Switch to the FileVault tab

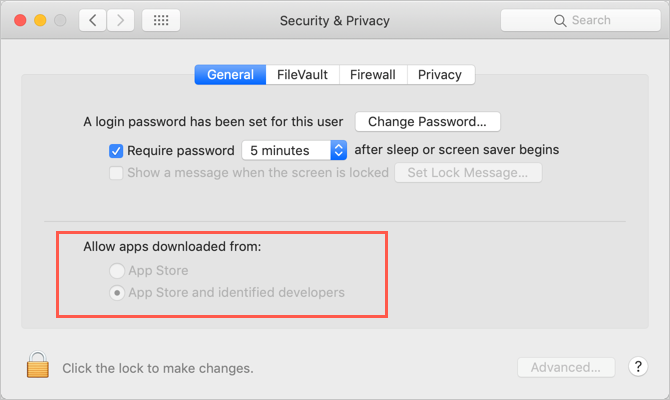(x=302, y=75)
